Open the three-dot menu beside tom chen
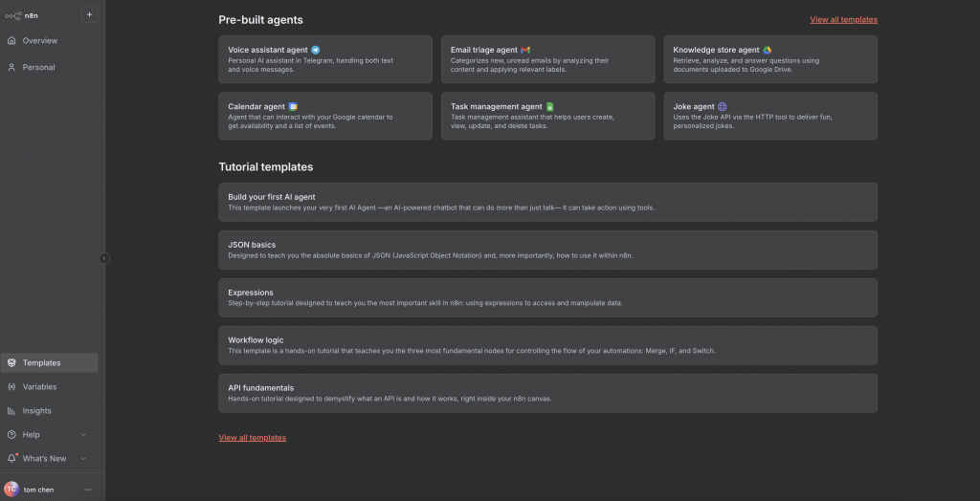This screenshot has width=980, height=501. [88, 489]
